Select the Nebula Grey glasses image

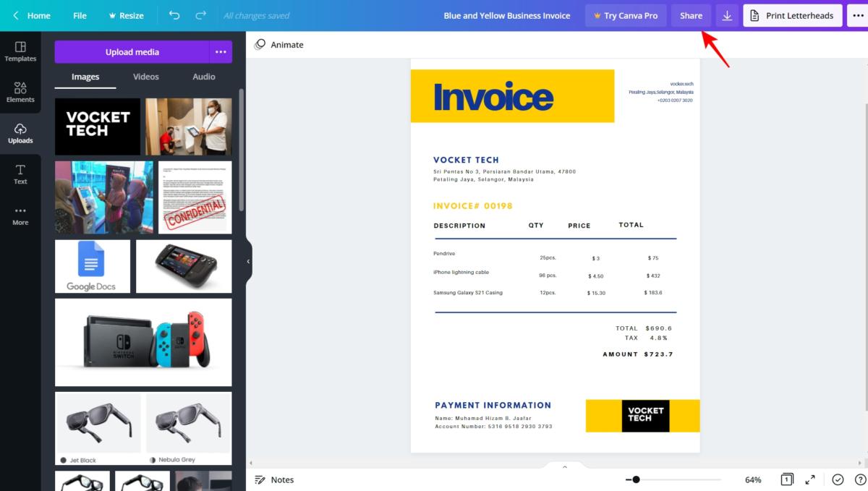(189, 428)
